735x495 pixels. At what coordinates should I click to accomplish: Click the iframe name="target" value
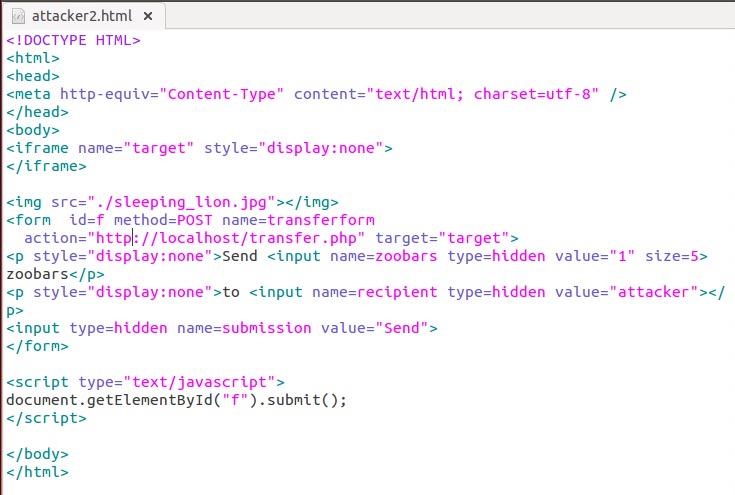point(158,148)
